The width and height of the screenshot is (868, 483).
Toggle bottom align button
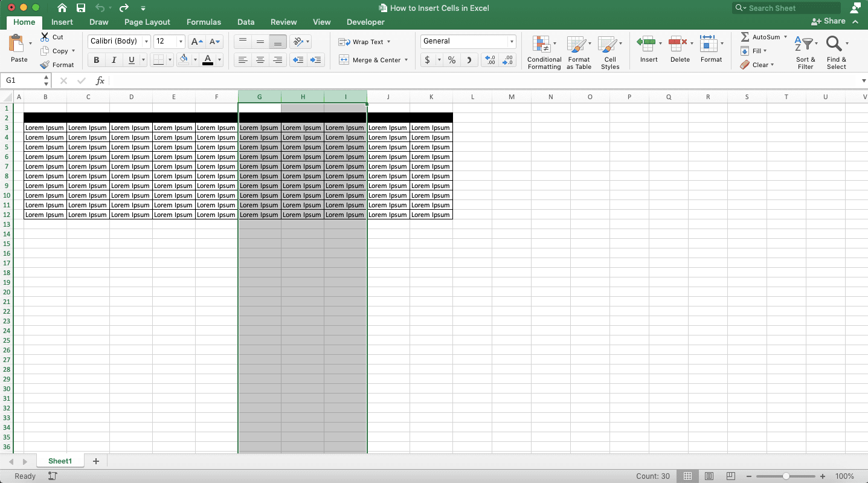coord(278,42)
